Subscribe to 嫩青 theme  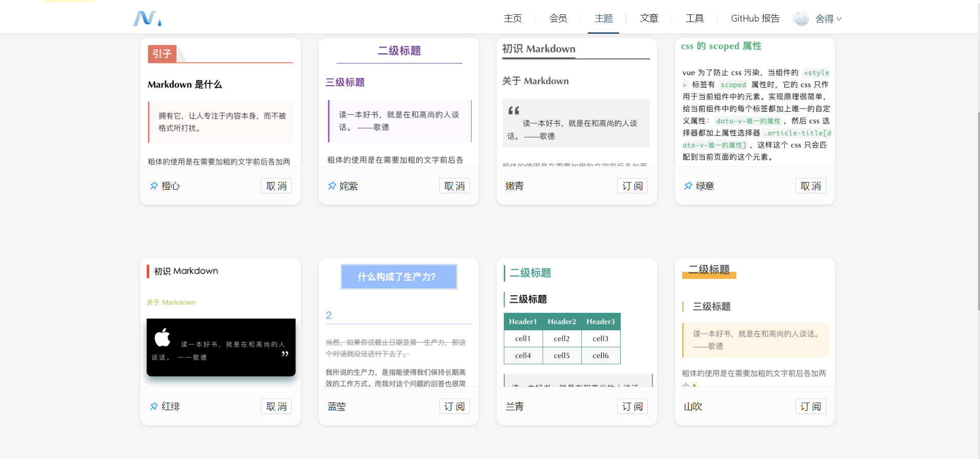632,186
